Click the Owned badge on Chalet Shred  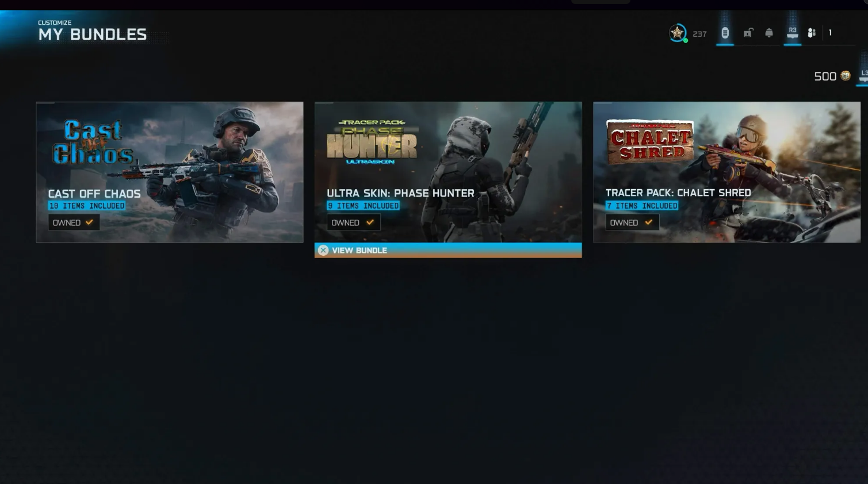[632, 222]
